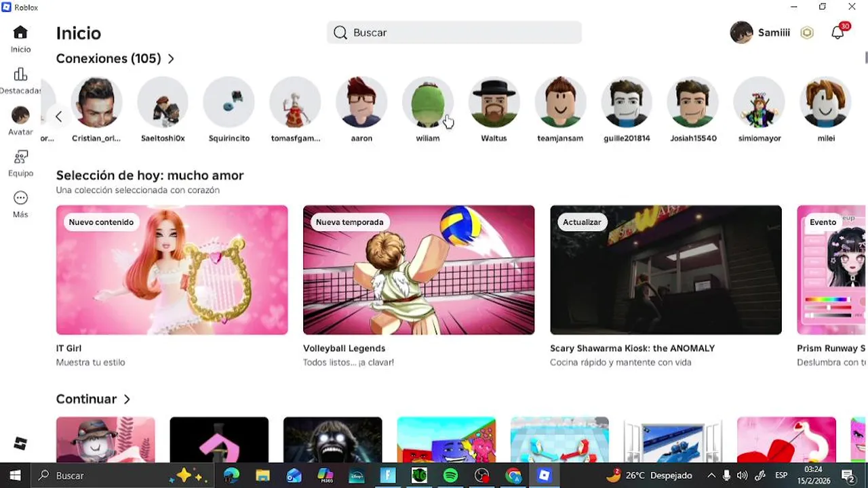This screenshot has height=488, width=868.
Task: Open Windows notification center icon
Action: (x=848, y=476)
